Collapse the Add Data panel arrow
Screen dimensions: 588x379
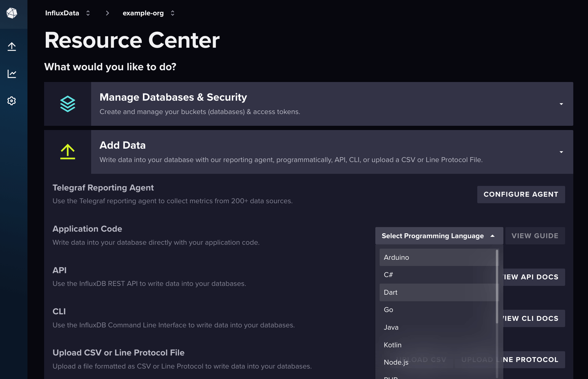click(x=561, y=152)
